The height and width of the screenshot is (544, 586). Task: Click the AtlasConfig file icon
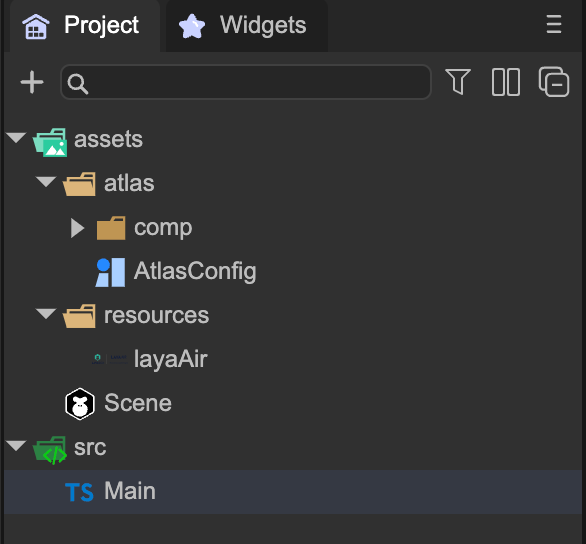110,272
